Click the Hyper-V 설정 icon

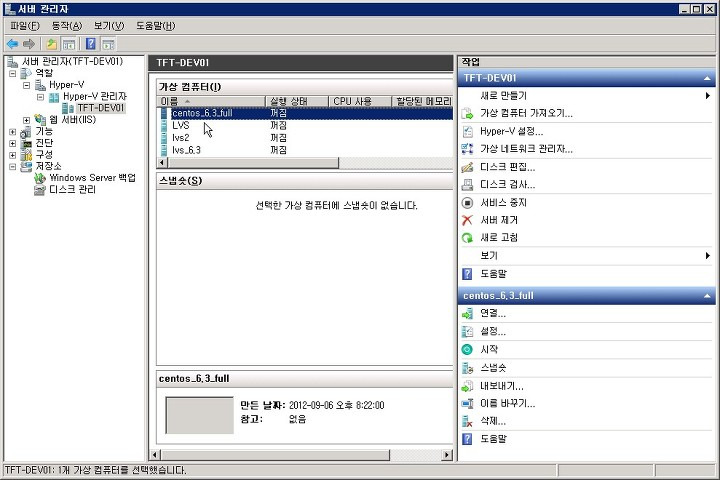pos(467,131)
